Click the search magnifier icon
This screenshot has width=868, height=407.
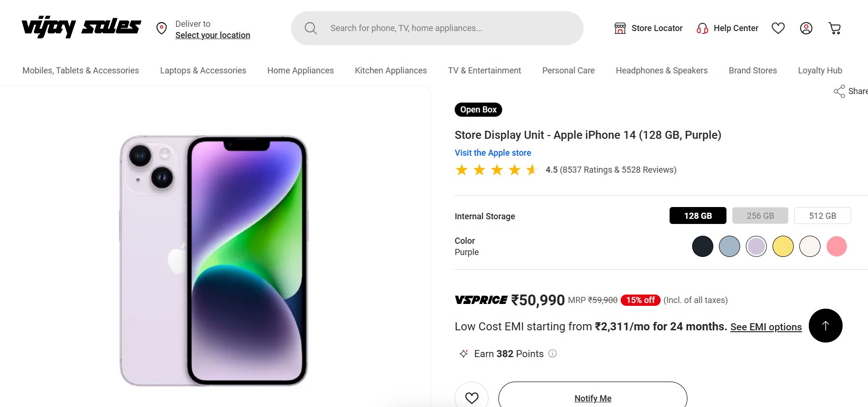(x=310, y=28)
